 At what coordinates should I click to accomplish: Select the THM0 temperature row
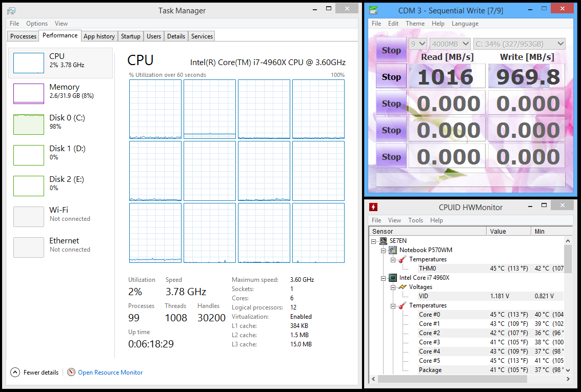pyautogui.click(x=490, y=269)
